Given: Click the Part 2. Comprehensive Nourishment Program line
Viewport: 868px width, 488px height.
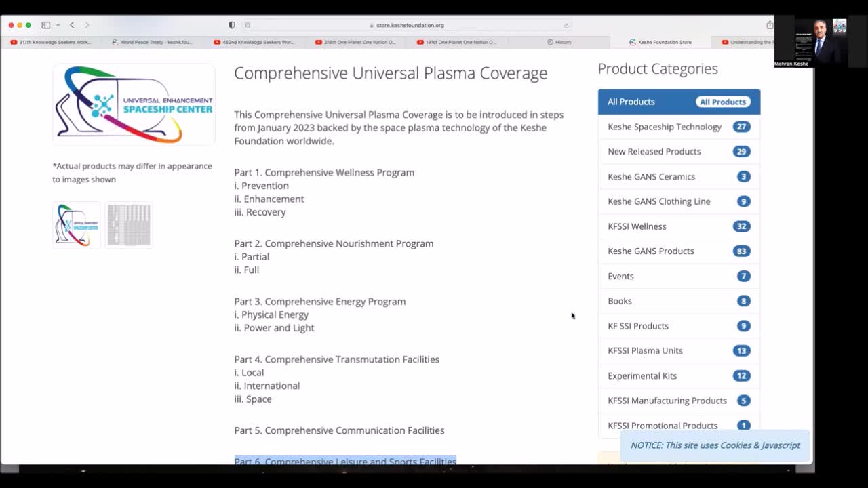Looking at the screenshot, I should (334, 243).
